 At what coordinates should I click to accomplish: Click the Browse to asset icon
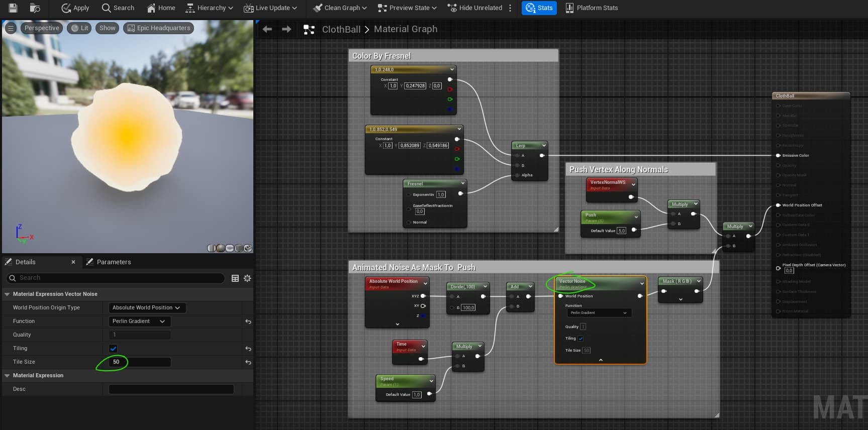pos(35,8)
